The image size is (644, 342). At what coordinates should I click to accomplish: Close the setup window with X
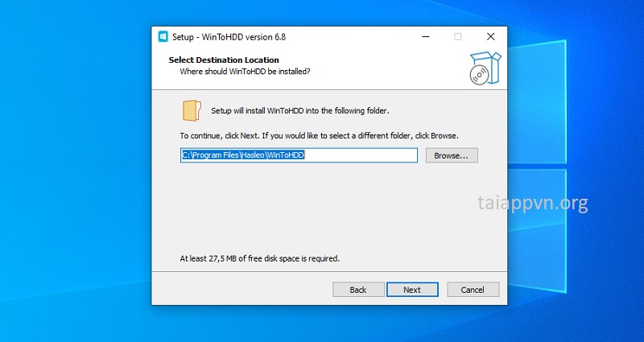[x=490, y=36]
